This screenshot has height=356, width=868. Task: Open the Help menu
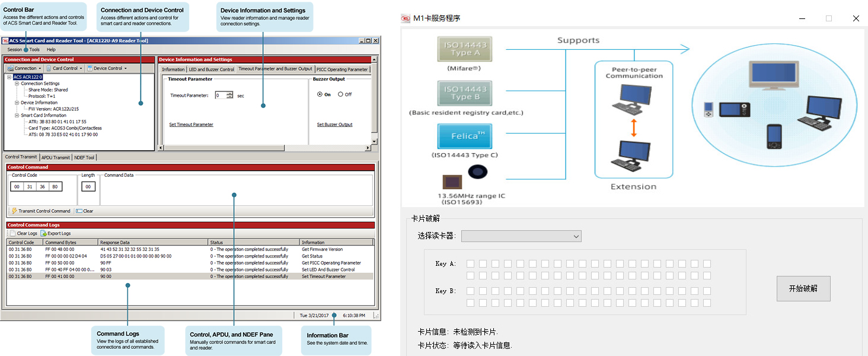pyautogui.click(x=51, y=50)
